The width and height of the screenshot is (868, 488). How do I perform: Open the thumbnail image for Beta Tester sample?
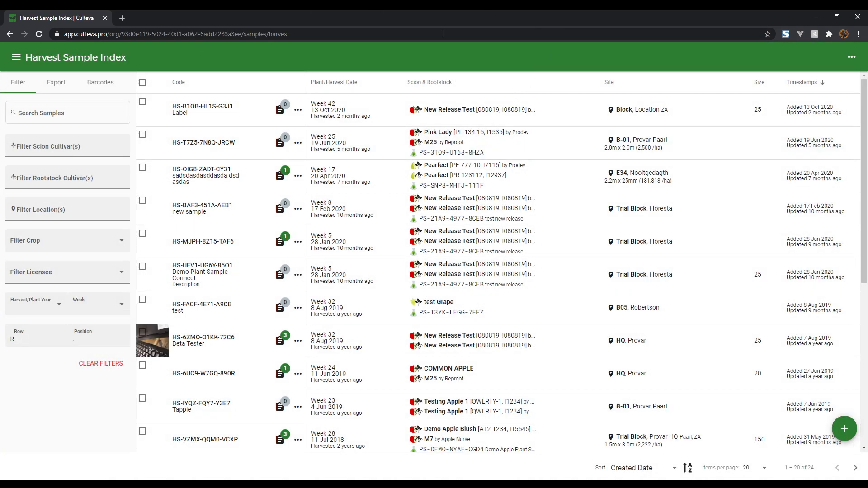pyautogui.click(x=152, y=340)
